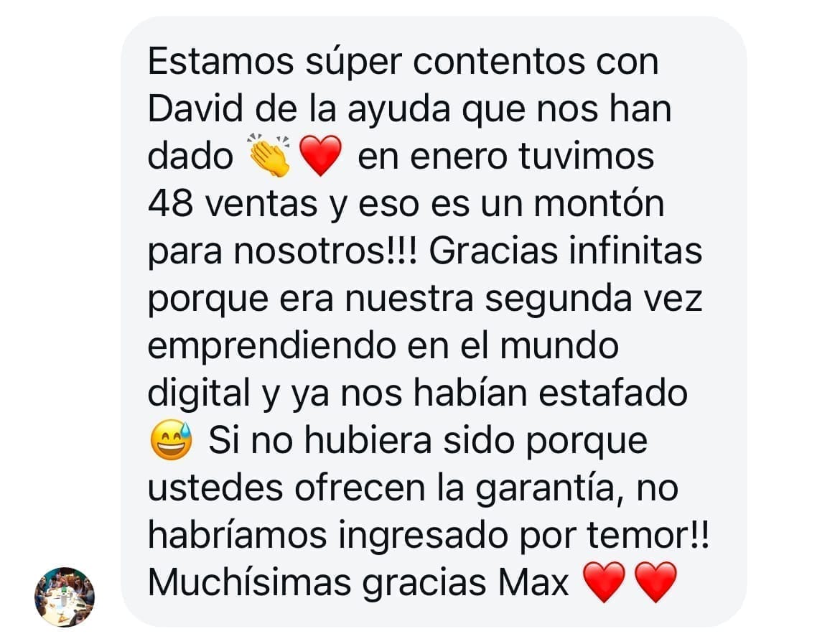
Task: Click the word "estafado" in the message
Action: [613, 393]
